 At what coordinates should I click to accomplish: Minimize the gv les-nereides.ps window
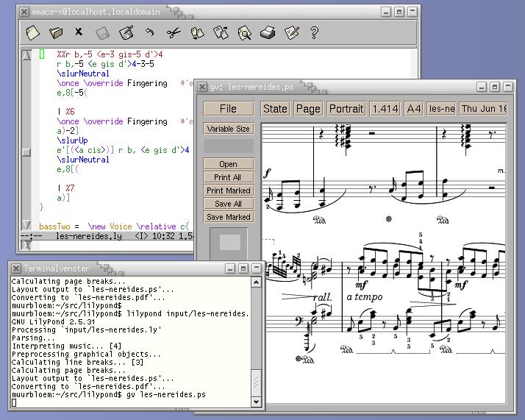tap(482, 87)
